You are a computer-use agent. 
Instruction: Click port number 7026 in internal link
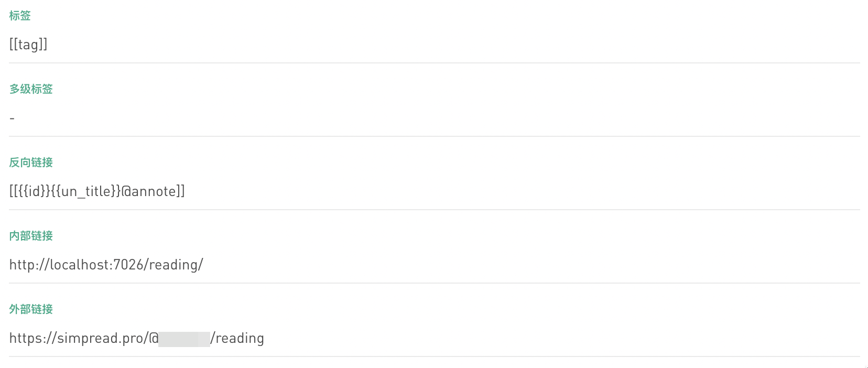pyautogui.click(x=128, y=265)
